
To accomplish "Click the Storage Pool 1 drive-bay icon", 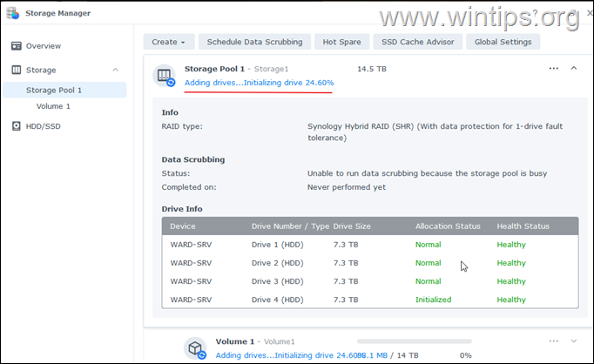I will coord(165,76).
